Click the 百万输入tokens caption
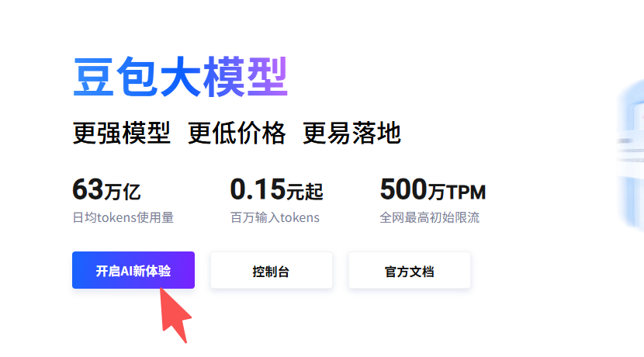The width and height of the screenshot is (644, 357). (x=275, y=217)
